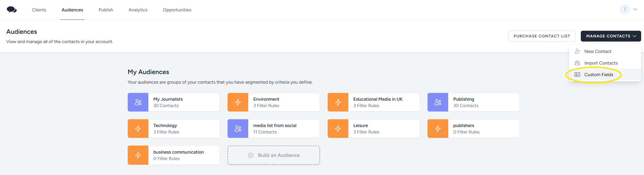This screenshot has width=644, height=175.
Task: Open the Clients tab
Action: click(x=39, y=10)
